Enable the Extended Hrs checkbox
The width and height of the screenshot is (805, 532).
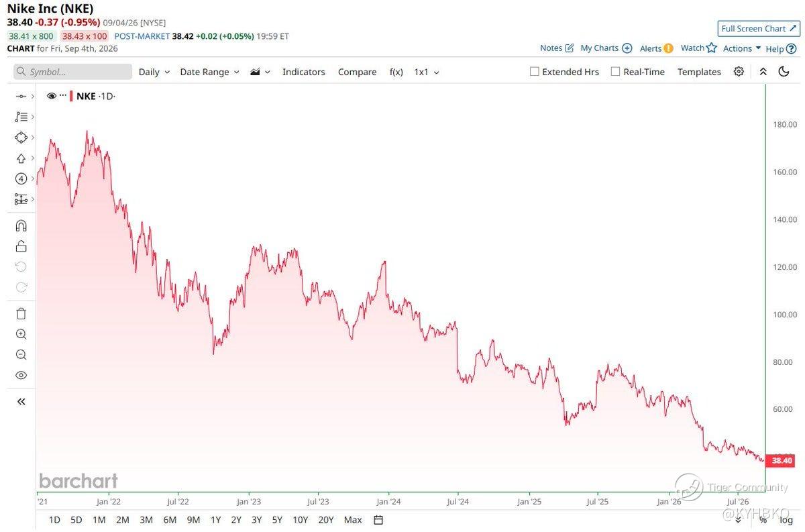(535, 72)
